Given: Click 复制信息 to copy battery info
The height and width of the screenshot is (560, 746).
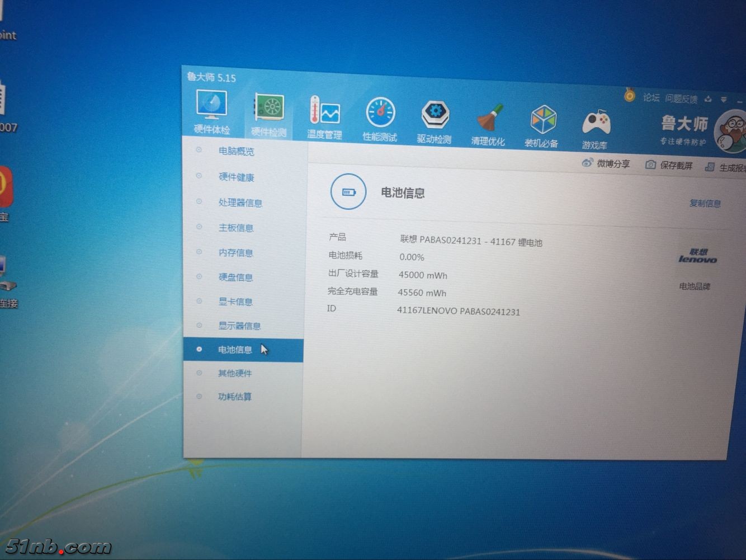Looking at the screenshot, I should pyautogui.click(x=705, y=204).
